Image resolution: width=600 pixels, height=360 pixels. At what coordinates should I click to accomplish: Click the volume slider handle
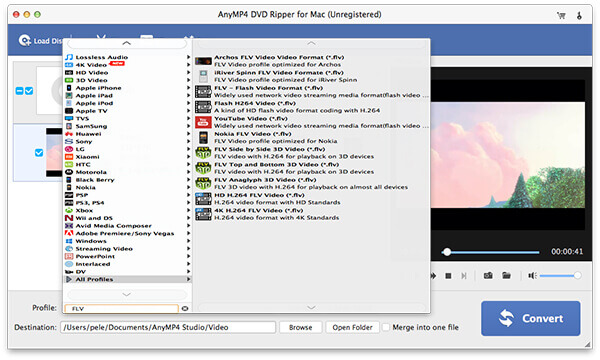(577, 275)
